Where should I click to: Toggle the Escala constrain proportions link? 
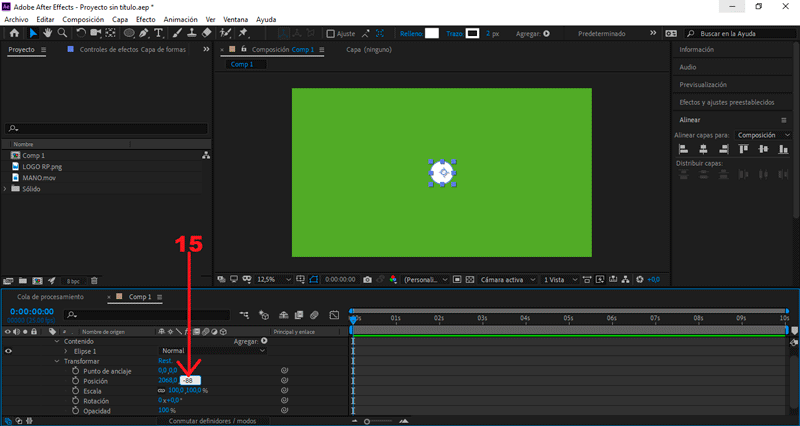(x=162, y=391)
